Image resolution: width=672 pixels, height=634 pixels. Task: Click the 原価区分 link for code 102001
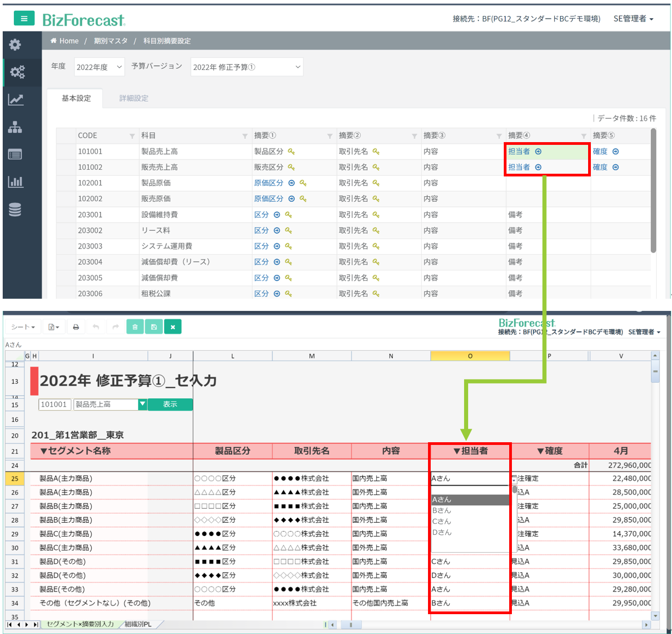pos(268,183)
